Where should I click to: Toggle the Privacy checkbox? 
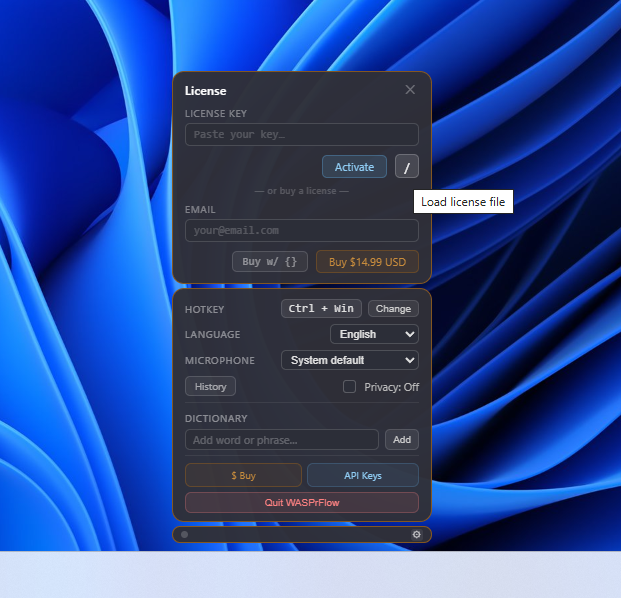pyautogui.click(x=349, y=387)
